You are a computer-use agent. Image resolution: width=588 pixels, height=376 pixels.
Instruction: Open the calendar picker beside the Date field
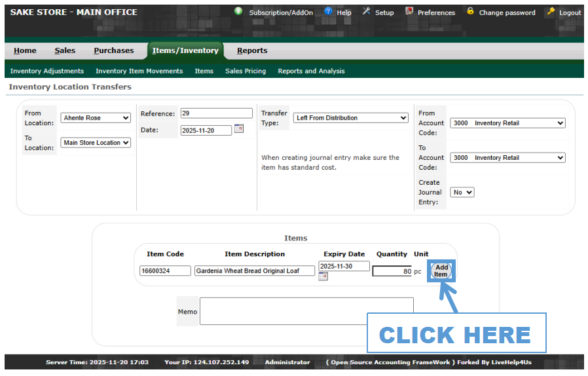point(239,129)
